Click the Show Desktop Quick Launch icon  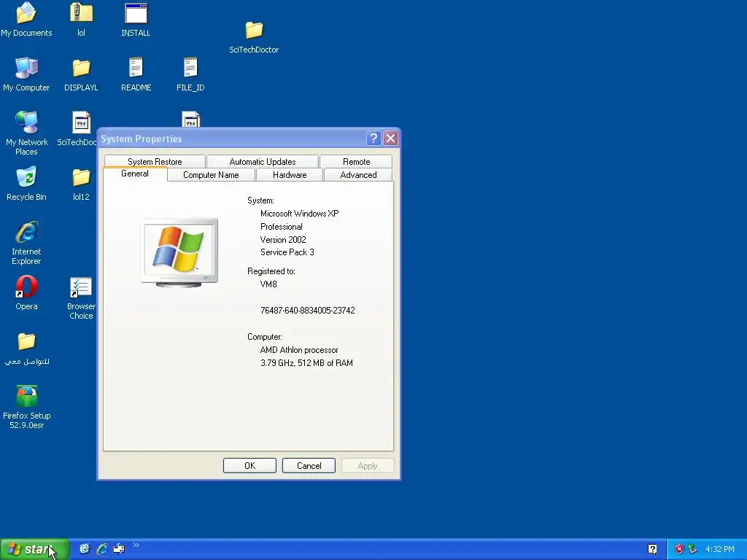tap(119, 549)
